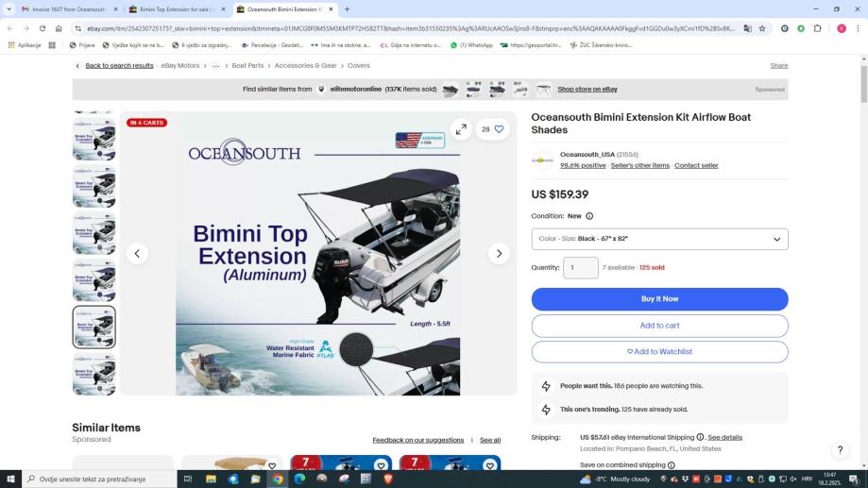Show the next product image
The image size is (868, 488).
click(x=499, y=253)
